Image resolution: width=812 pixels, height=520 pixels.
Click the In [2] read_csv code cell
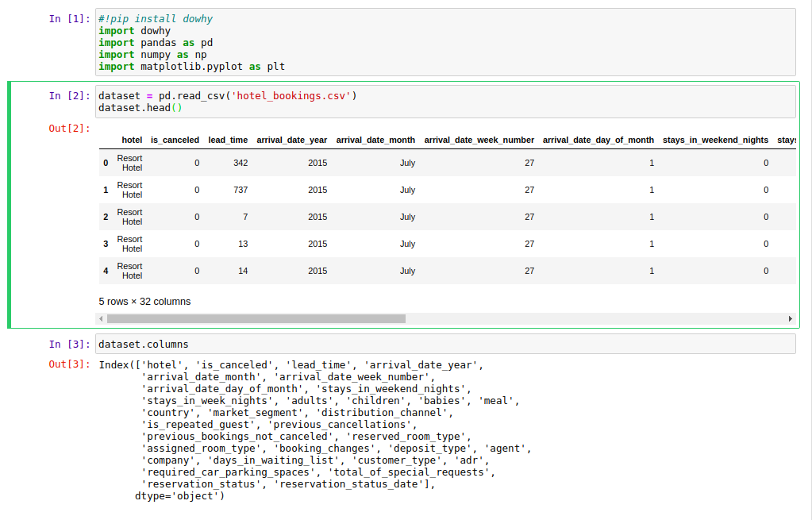[445, 102]
